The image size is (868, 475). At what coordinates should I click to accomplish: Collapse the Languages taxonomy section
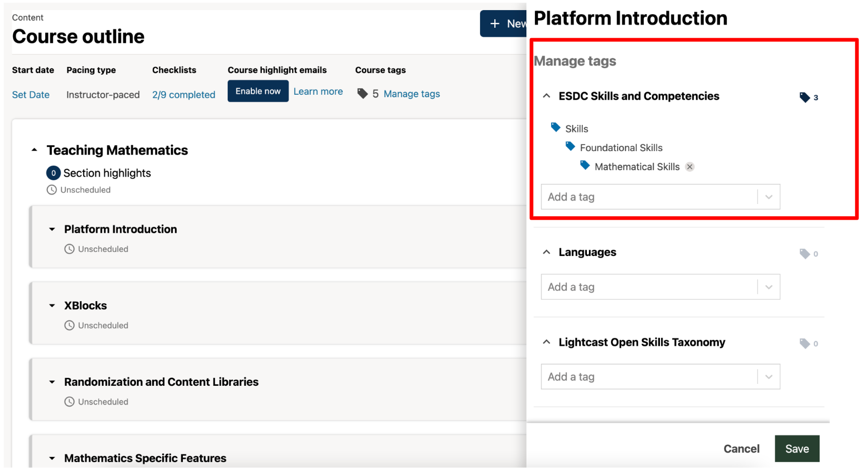pos(547,252)
